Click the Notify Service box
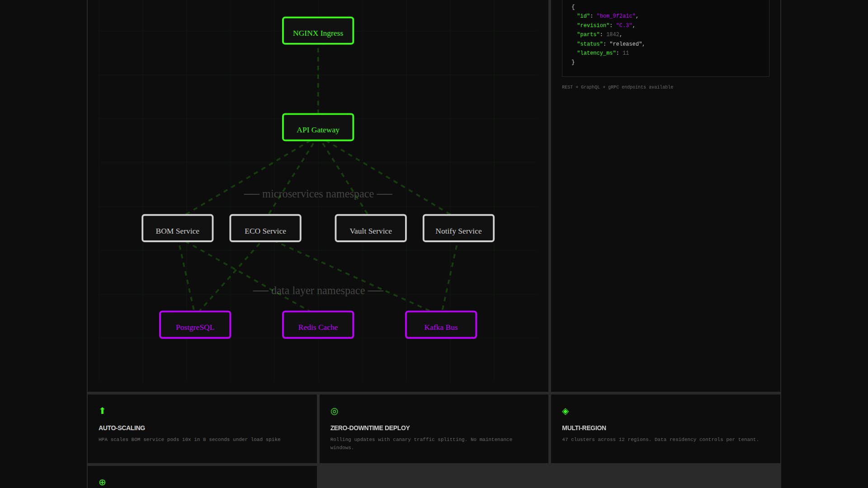Image resolution: width=868 pixels, height=488 pixels. coord(458,228)
